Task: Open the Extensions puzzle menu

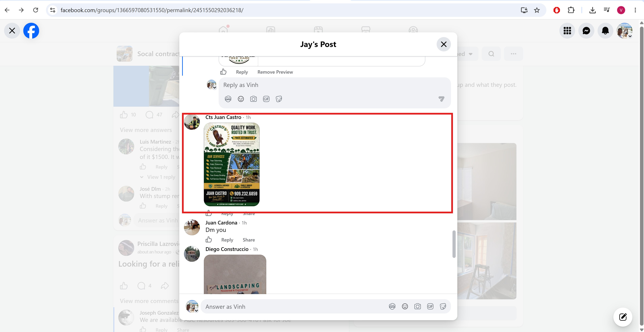Action: point(571,10)
